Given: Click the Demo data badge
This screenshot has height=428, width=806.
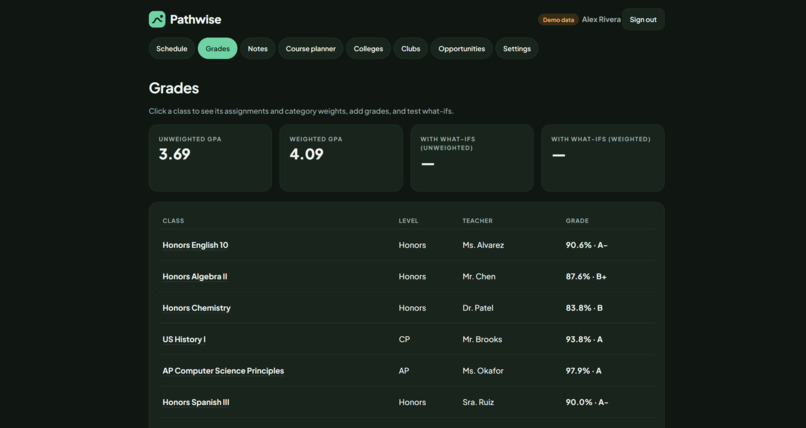Looking at the screenshot, I should click(x=558, y=20).
